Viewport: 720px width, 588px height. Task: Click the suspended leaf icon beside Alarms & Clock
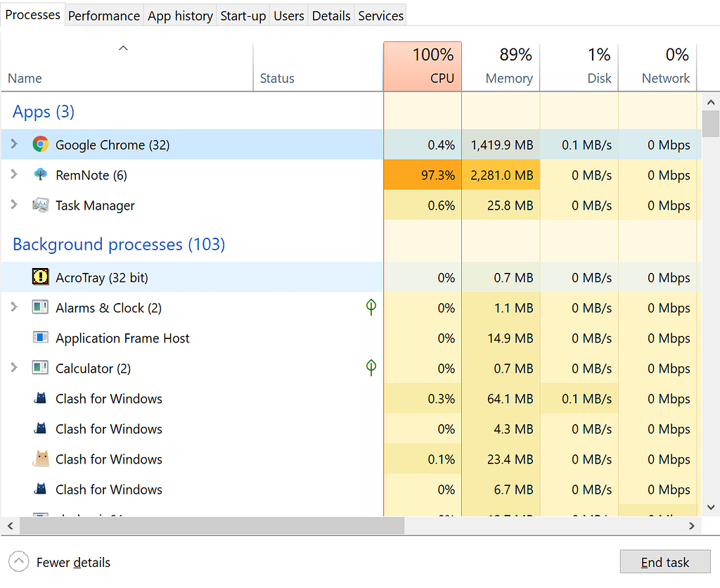click(x=371, y=307)
